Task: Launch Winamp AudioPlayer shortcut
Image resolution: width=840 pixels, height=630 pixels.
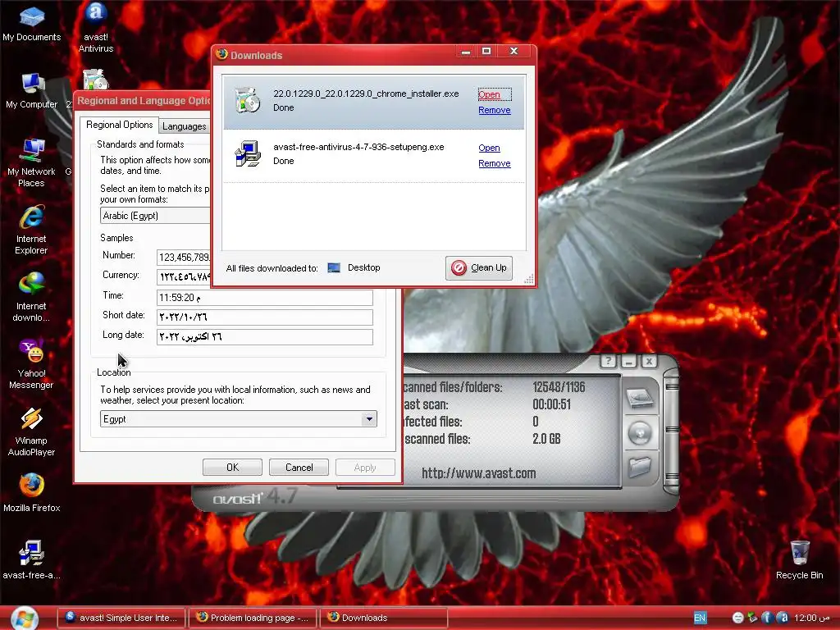Action: point(32,431)
